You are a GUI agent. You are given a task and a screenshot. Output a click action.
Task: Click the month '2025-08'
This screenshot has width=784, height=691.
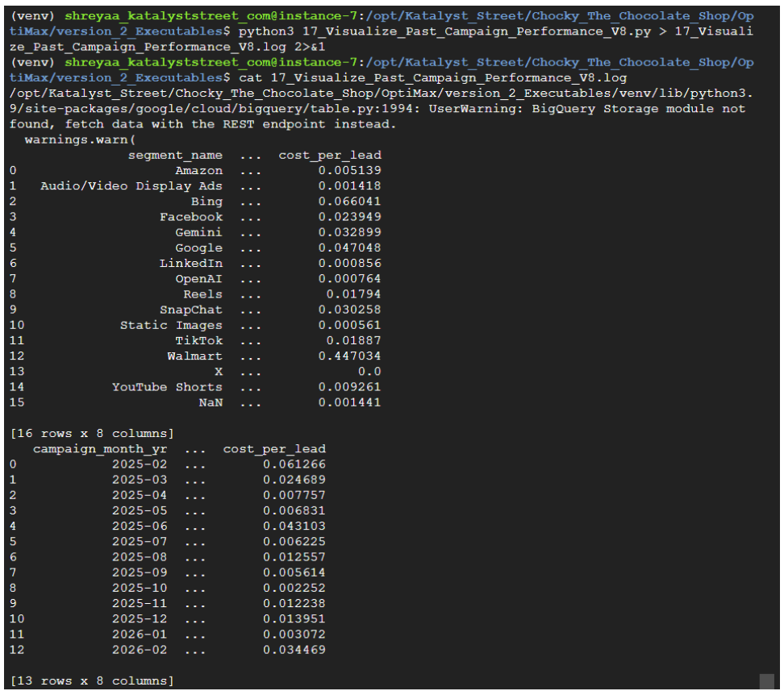coord(140,557)
